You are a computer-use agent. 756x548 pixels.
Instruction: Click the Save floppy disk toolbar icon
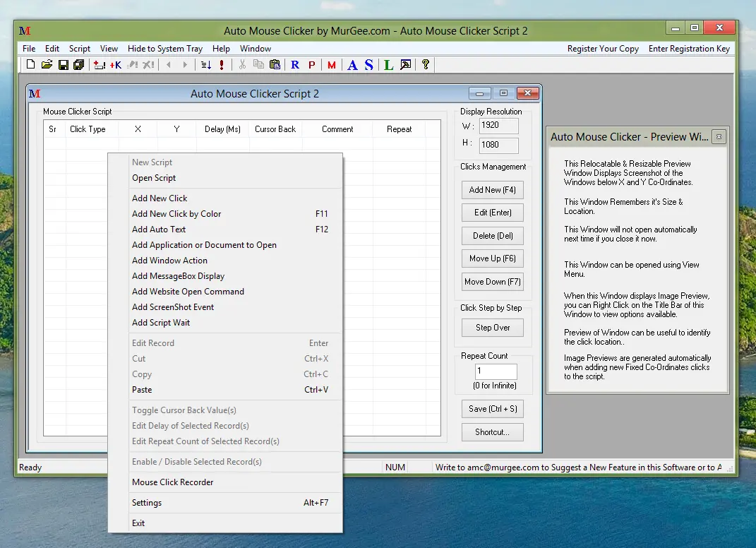coord(63,65)
